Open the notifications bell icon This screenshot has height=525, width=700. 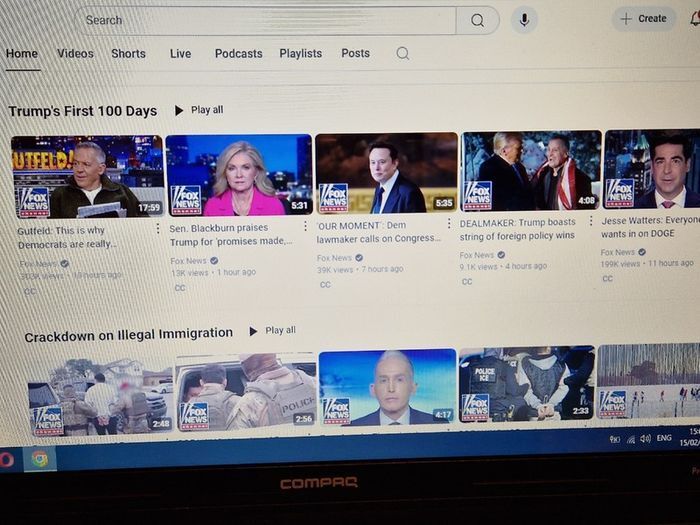(x=695, y=19)
